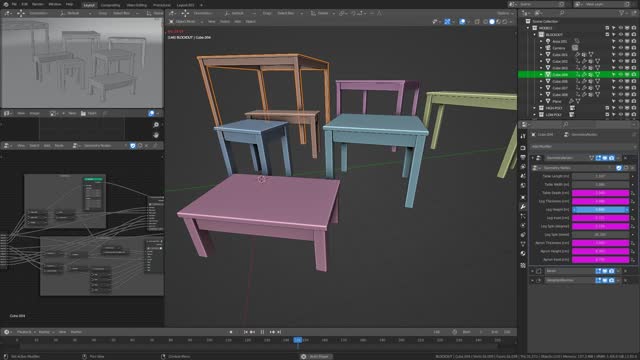Collapse the GeometryNodes modifier panel
Screen dimensions: 640x360
click(x=532, y=158)
